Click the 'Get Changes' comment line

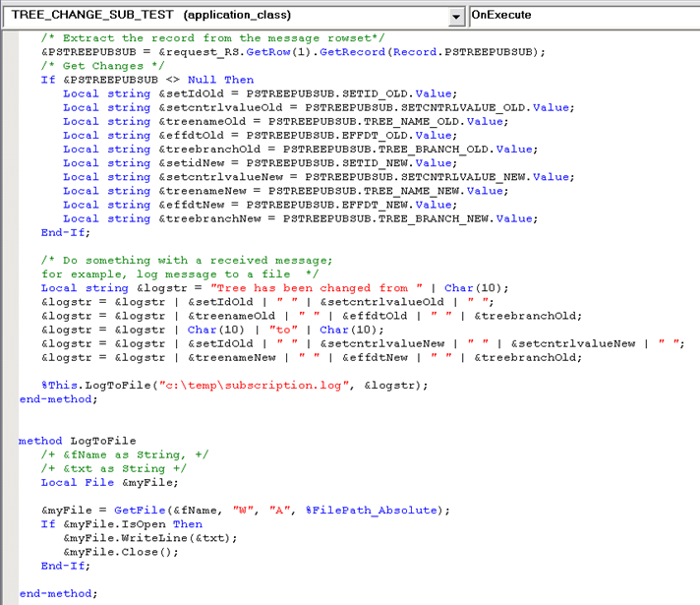102,66
